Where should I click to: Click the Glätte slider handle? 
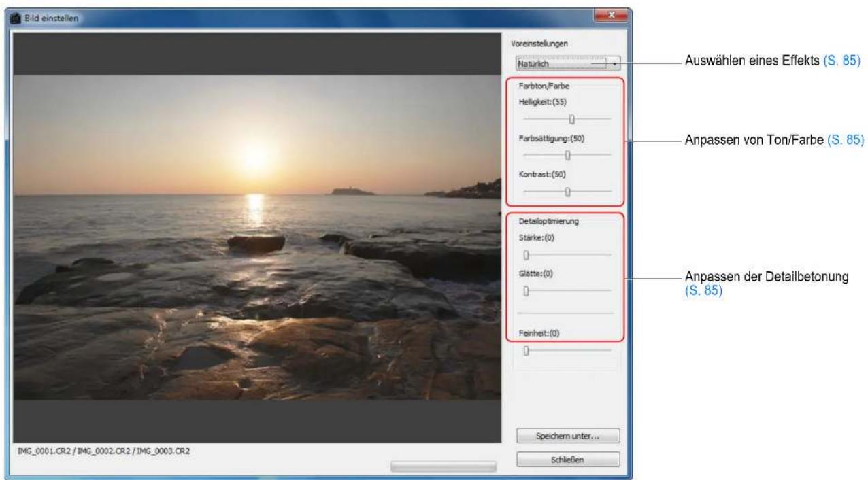(x=526, y=291)
